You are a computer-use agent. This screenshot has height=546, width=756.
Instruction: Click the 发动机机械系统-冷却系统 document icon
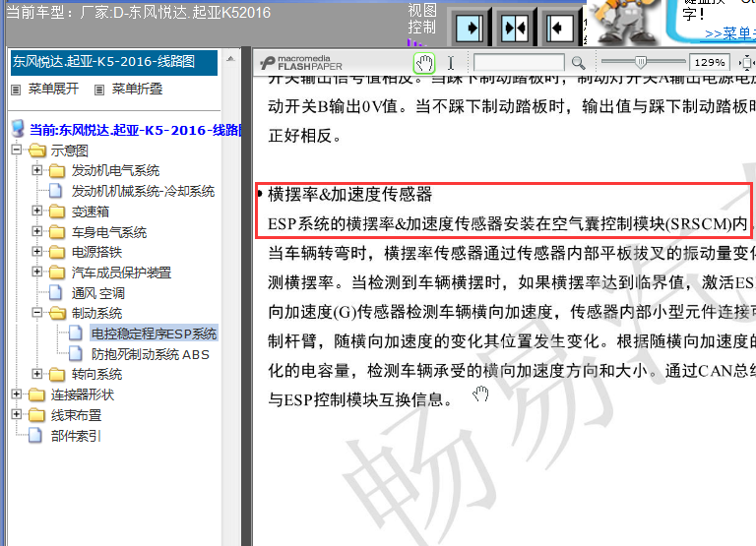click(x=56, y=191)
